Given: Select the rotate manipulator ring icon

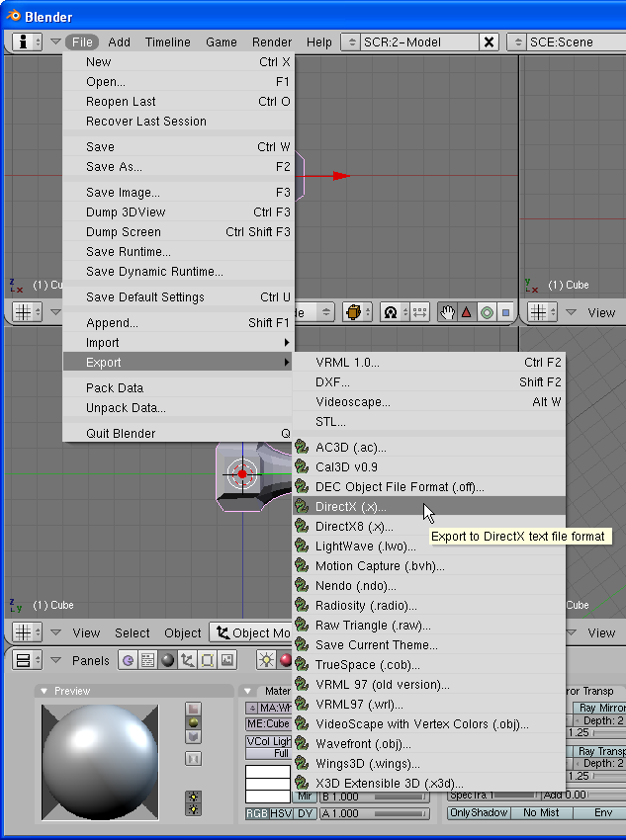Looking at the screenshot, I should 486,312.
